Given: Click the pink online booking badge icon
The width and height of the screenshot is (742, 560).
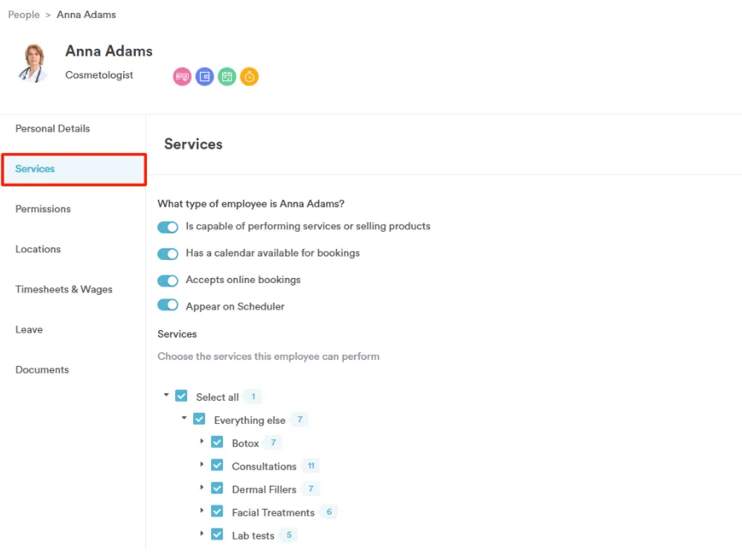Looking at the screenshot, I should pos(182,77).
